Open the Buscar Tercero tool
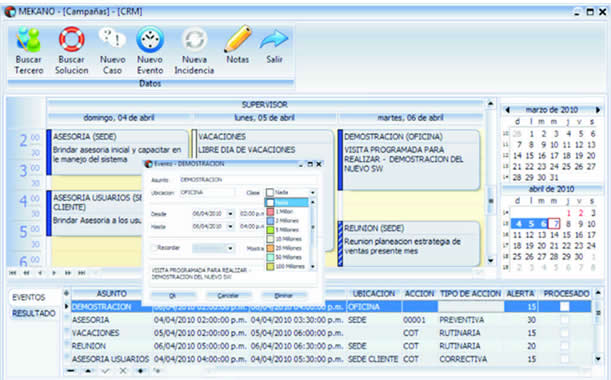Image resolution: width=611 pixels, height=380 pixels. 28,51
